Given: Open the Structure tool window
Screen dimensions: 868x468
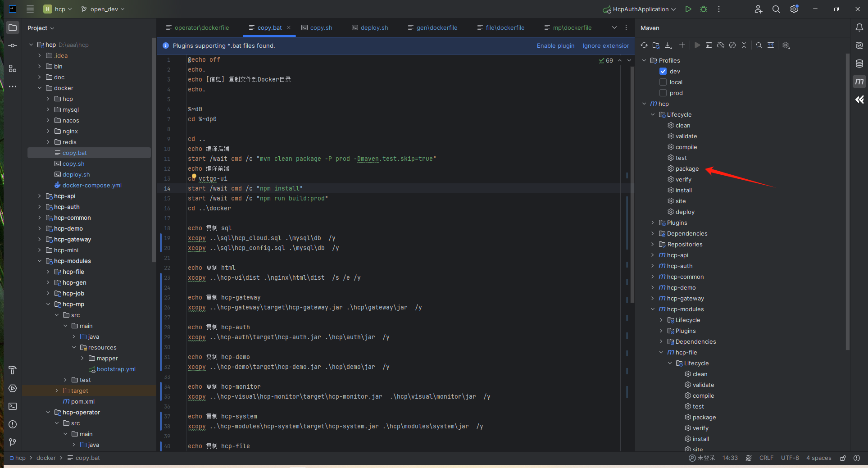Looking at the screenshot, I should pos(13,68).
